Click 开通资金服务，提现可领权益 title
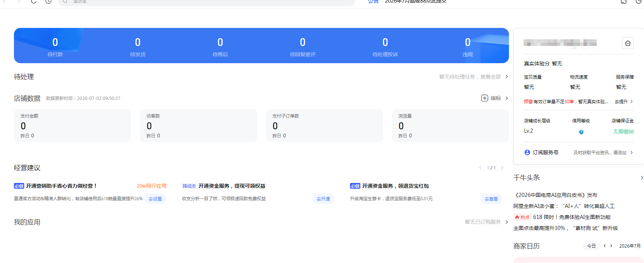This screenshot has width=644, height=263. [x=232, y=186]
